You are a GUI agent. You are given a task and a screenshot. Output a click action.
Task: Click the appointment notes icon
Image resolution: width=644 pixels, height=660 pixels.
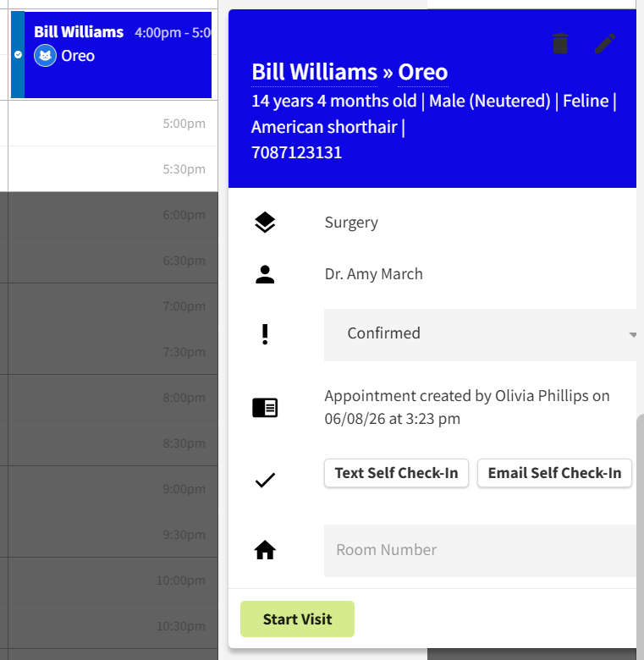click(265, 408)
